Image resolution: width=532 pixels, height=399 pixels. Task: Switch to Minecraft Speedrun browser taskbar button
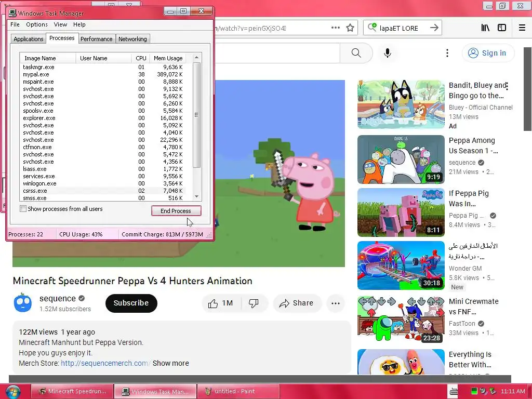pyautogui.click(x=72, y=391)
